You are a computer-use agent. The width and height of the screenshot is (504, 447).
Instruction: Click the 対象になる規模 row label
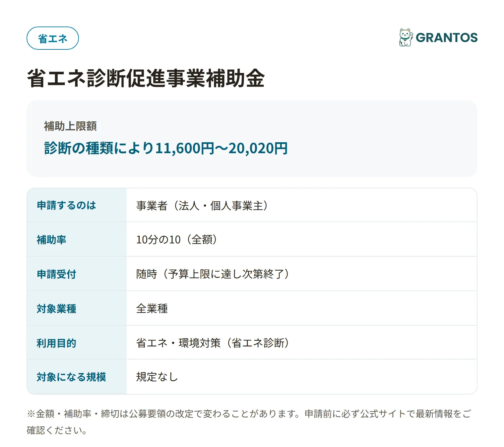tap(71, 377)
